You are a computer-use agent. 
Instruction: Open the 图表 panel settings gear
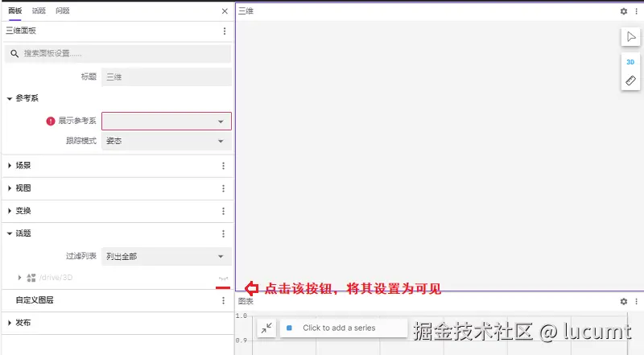623,302
